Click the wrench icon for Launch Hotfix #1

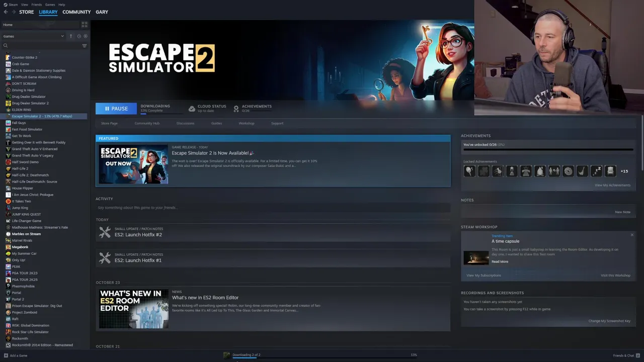[x=105, y=258]
